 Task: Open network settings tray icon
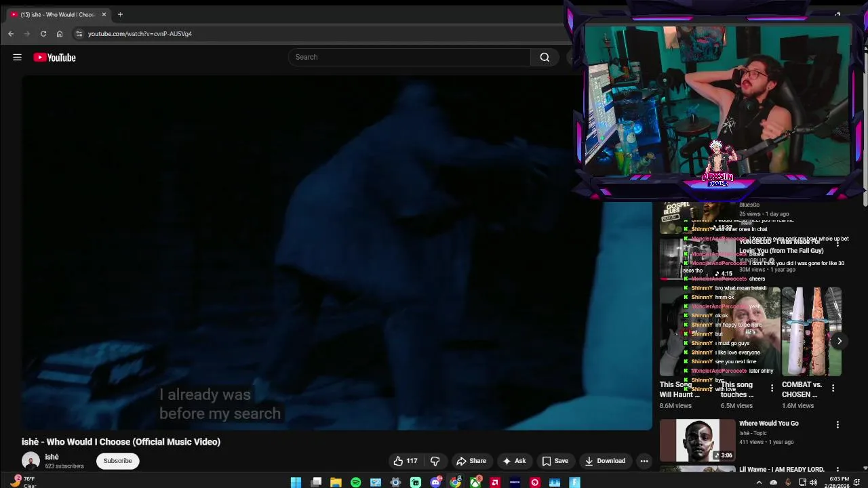[802, 483]
